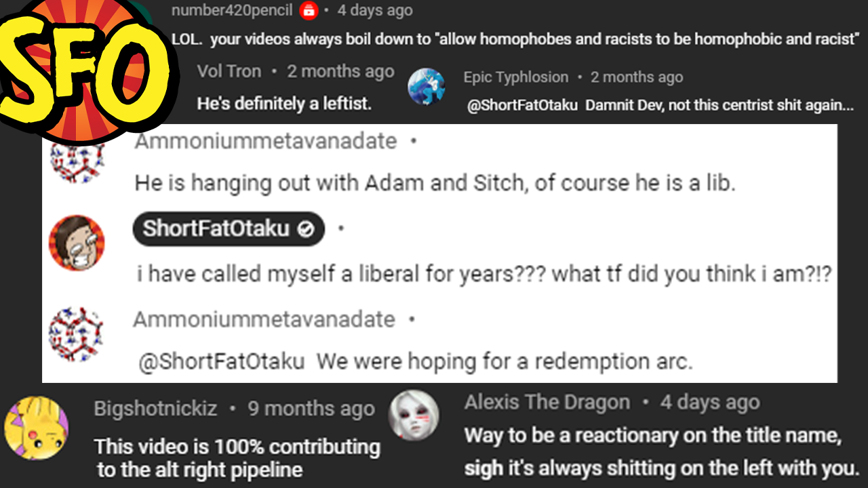Click the second Ammoniummetavanadate molecule avatar
Viewport: 868px width, 488px height.
77,334
